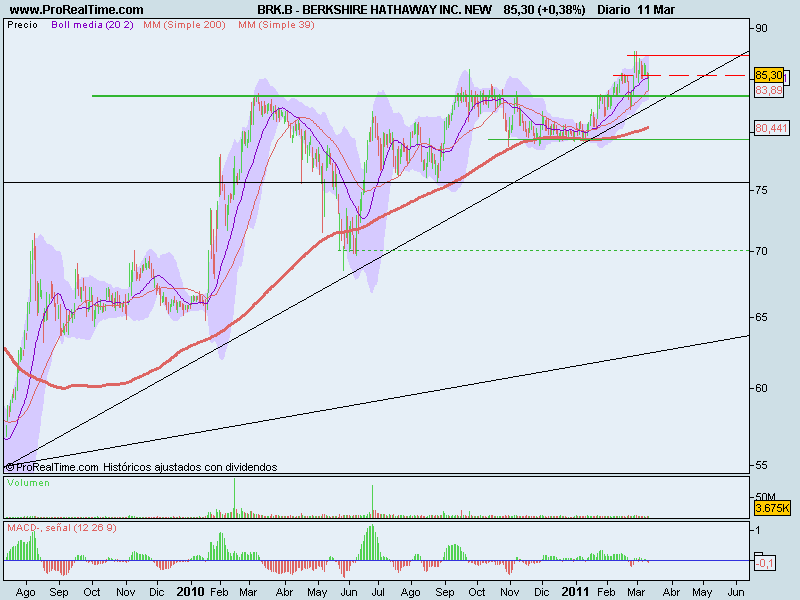Click the Jun label at far right of axis
The image size is (800, 600).
(736, 592)
